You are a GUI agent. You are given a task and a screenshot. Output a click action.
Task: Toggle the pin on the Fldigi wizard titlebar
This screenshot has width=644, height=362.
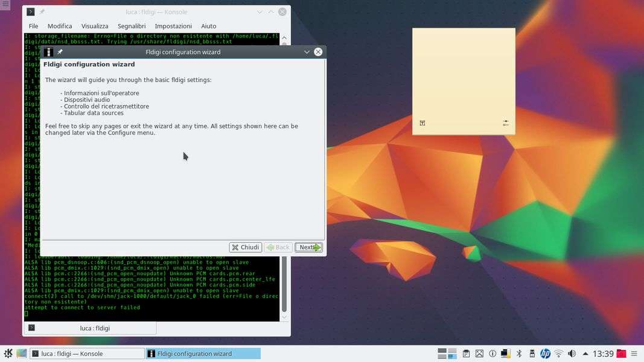tap(60, 52)
